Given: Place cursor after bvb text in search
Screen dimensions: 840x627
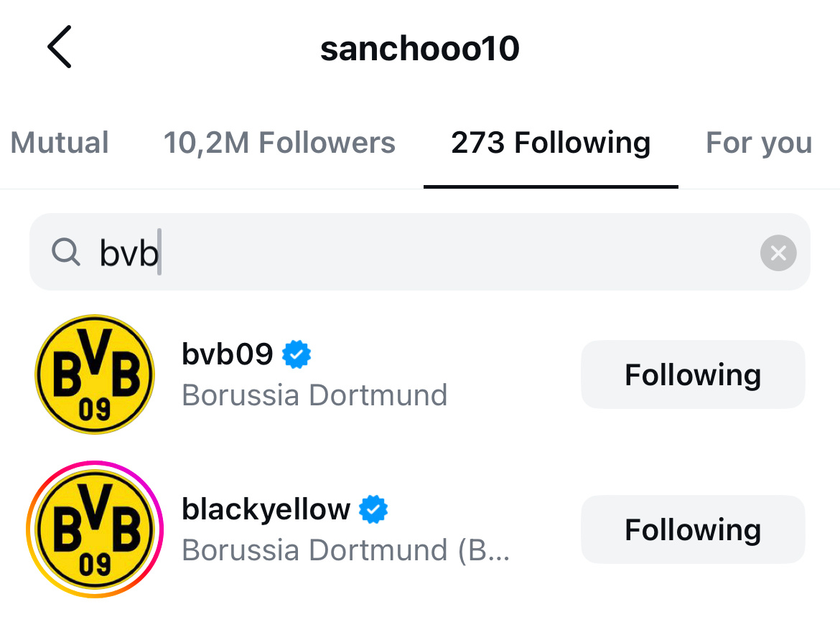Looking at the screenshot, I should (160, 253).
